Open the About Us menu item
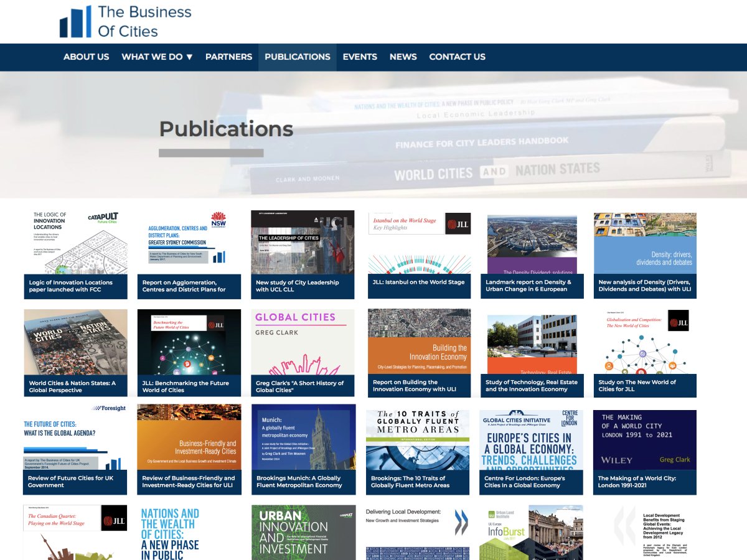Image resolution: width=747 pixels, height=560 pixels. pos(86,57)
